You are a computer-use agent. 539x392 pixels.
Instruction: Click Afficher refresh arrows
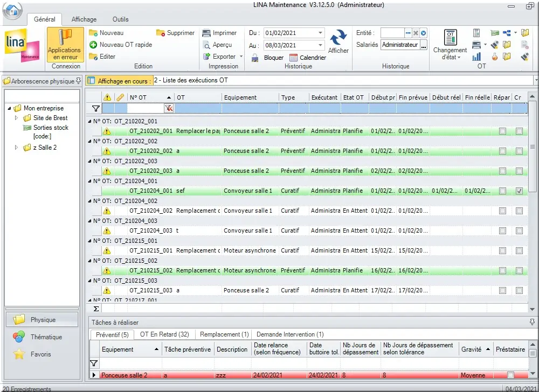click(338, 37)
